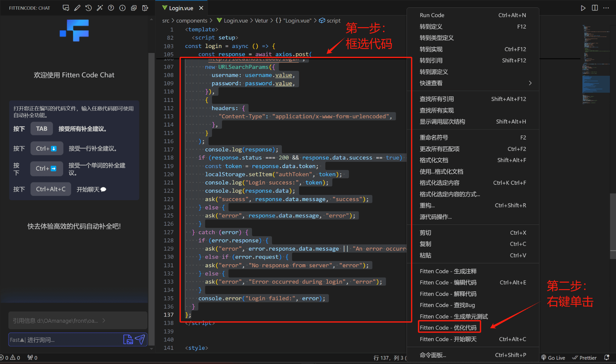Open the Vetur breadcrumb segment
The width and height of the screenshot is (616, 364).
(x=261, y=21)
